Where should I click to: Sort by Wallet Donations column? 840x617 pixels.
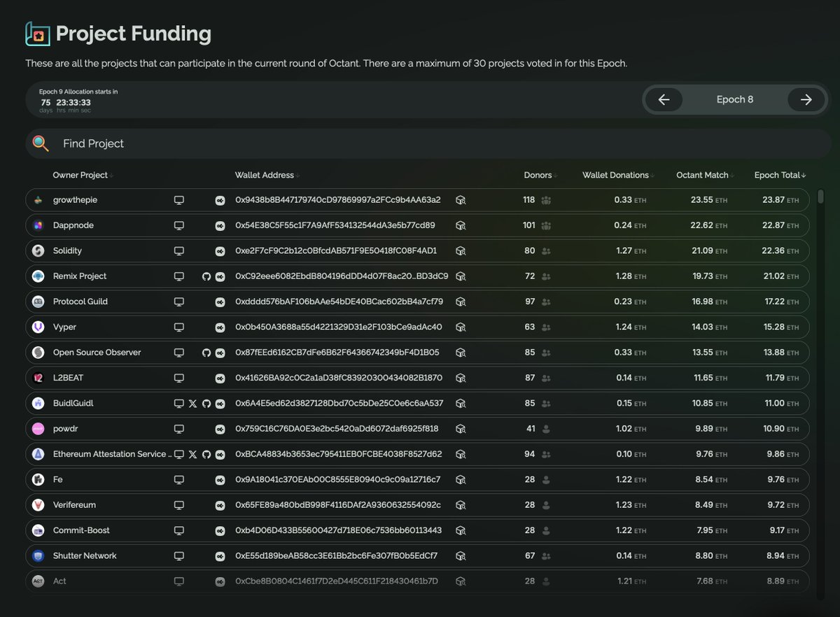click(x=618, y=175)
